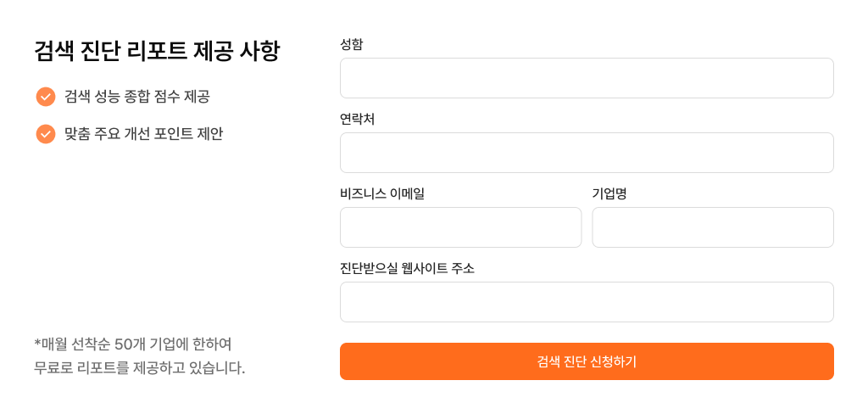Click into the 성함 input field
Image resolution: width=868 pixels, height=414 pixels.
587,78
